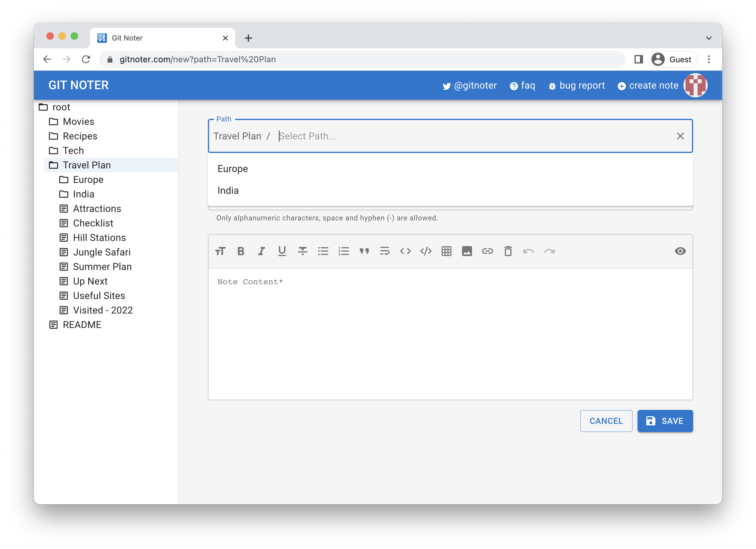Toggle preview with the eye icon
Image resolution: width=756 pixels, height=549 pixels.
click(680, 251)
